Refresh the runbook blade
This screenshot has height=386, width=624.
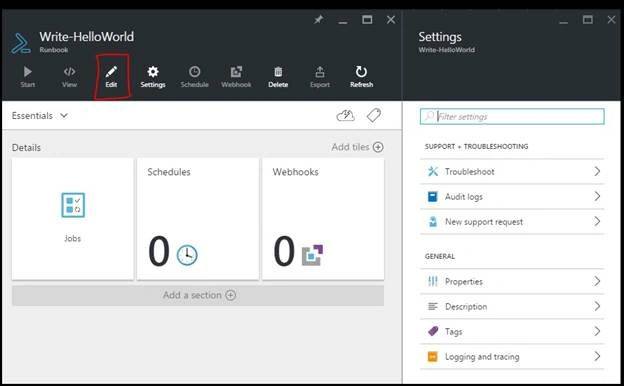click(361, 77)
